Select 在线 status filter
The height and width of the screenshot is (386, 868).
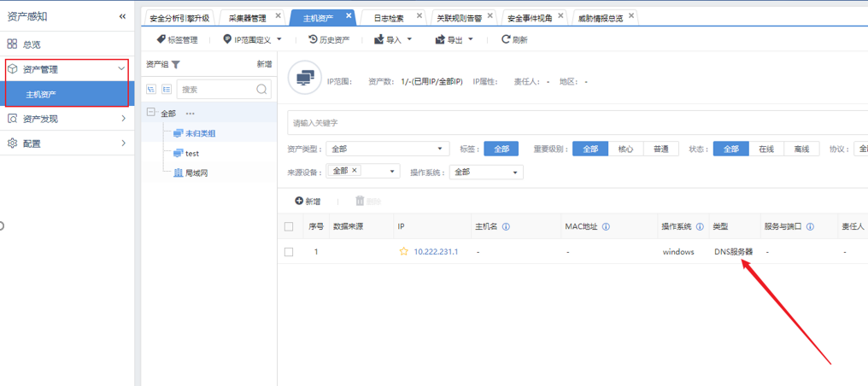point(766,149)
